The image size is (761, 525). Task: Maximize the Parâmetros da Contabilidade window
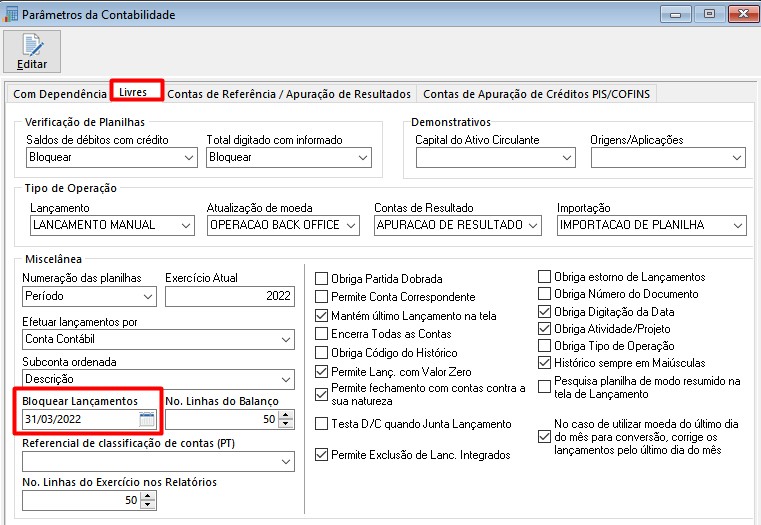click(709, 14)
